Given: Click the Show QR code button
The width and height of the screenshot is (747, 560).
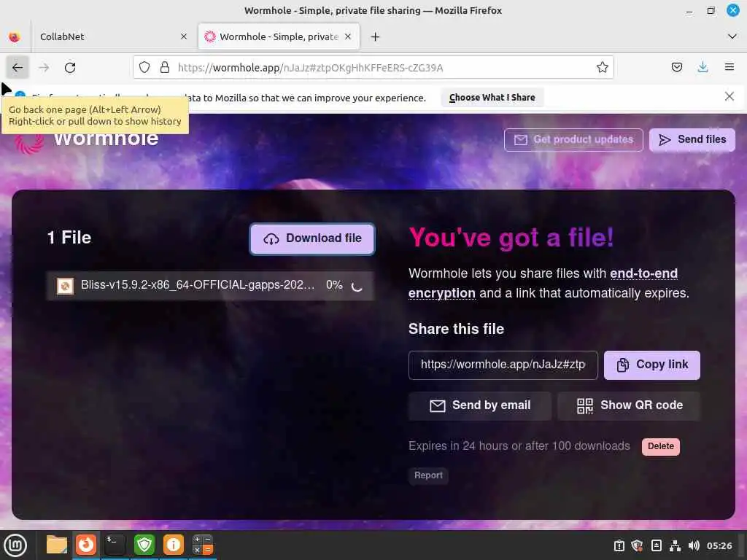Looking at the screenshot, I should pyautogui.click(x=629, y=405).
